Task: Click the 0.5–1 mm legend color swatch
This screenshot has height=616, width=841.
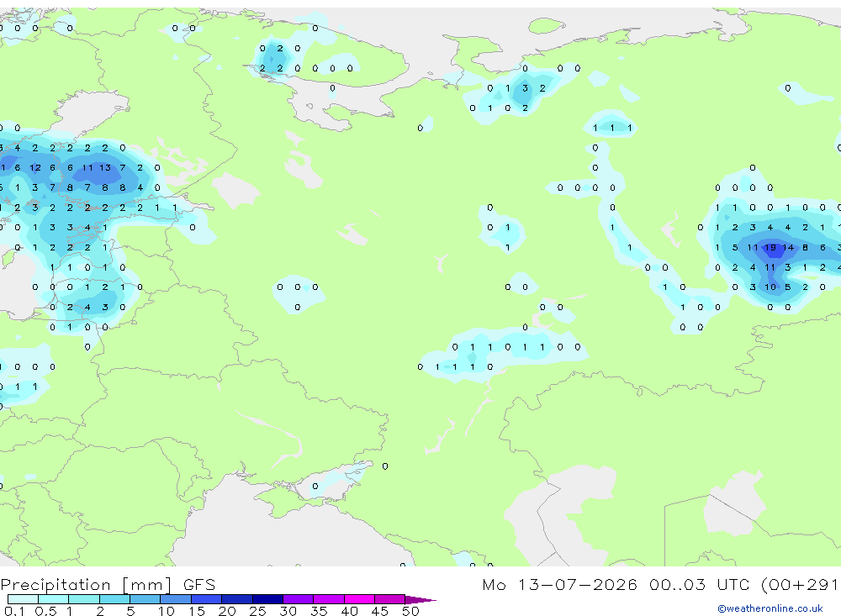Action: 54,599
